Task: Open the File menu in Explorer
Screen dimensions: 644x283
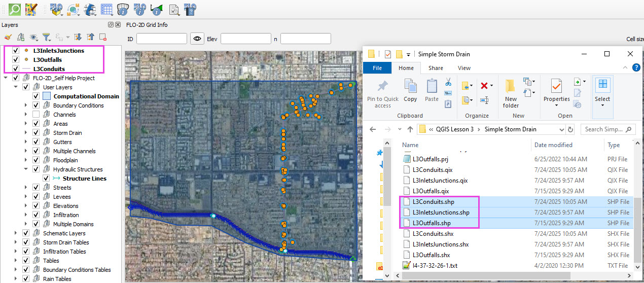Action: point(377,68)
